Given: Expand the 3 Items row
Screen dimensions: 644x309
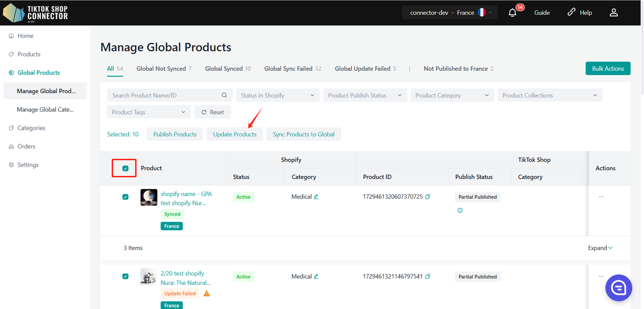Looking at the screenshot, I should [x=600, y=248].
